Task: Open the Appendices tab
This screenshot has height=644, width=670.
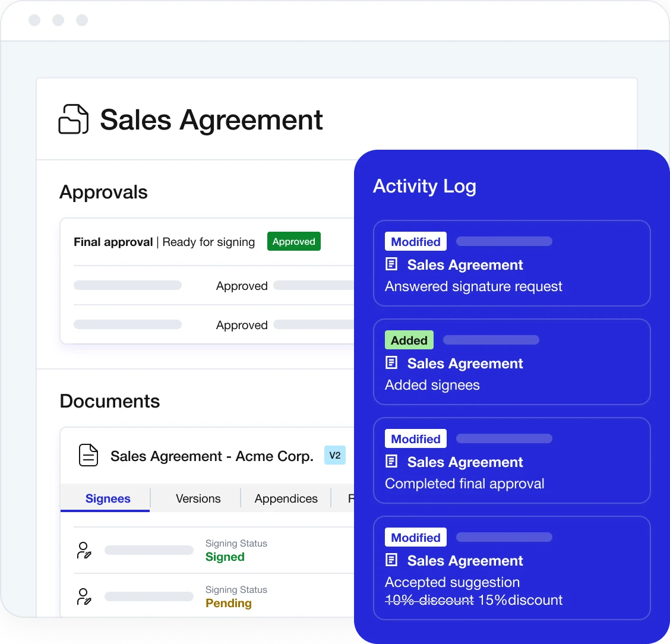Action: [x=286, y=498]
